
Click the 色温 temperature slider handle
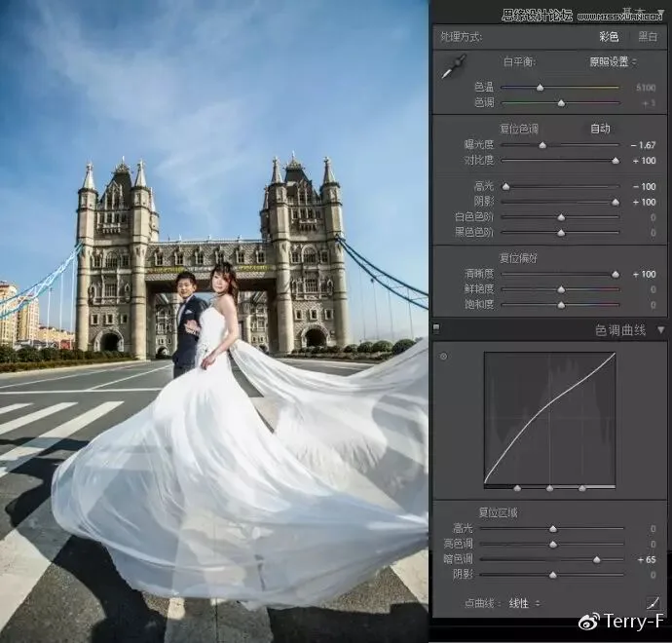(x=540, y=88)
